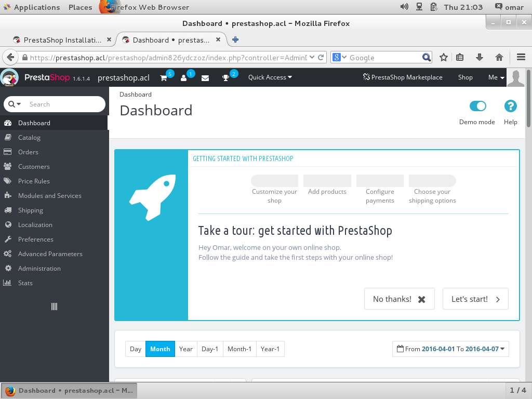Viewport: 532px width, 399px height.
Task: Switch to the PrestaShop Installation tab
Action: click(62, 40)
